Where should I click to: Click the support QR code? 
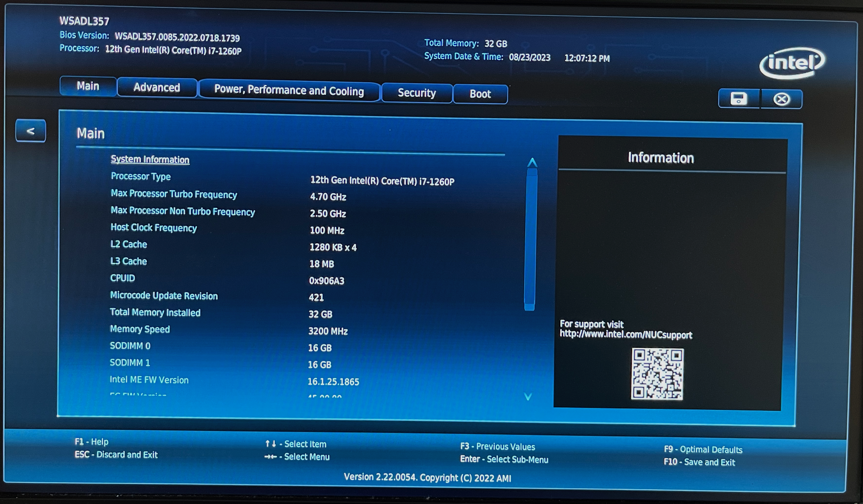point(657,374)
